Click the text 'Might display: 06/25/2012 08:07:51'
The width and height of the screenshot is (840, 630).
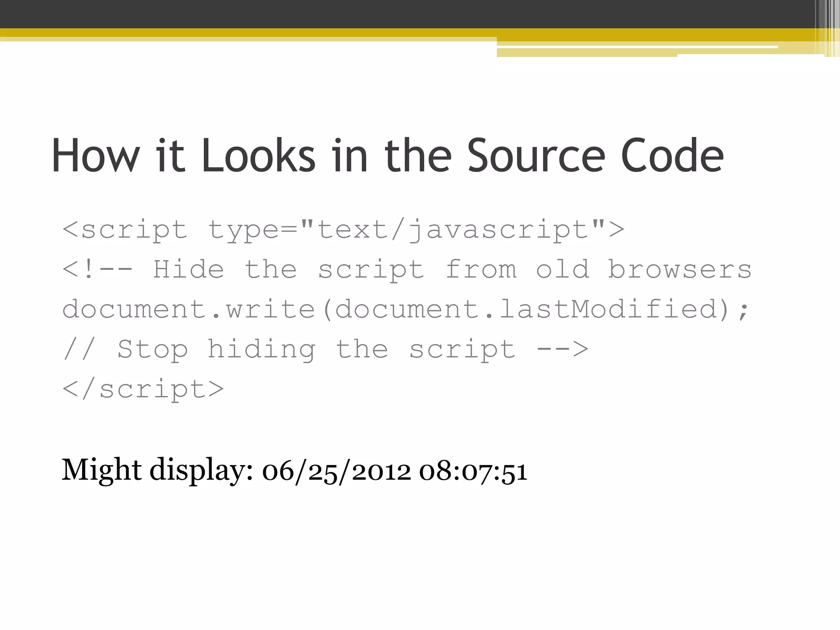click(x=294, y=470)
